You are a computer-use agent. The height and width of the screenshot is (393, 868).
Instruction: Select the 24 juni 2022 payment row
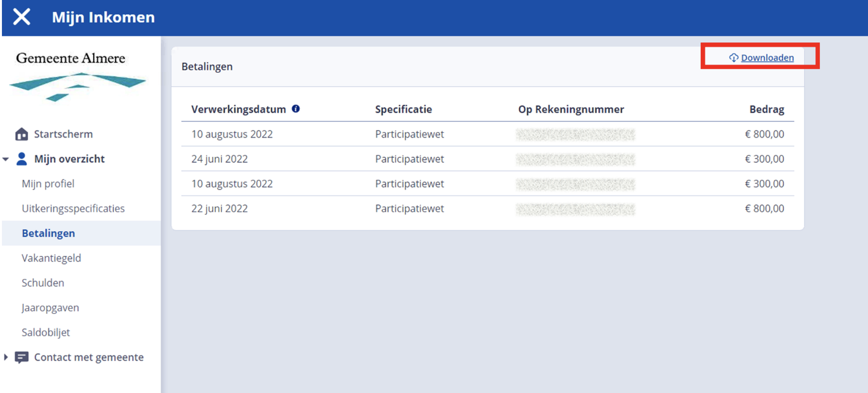[219, 159]
